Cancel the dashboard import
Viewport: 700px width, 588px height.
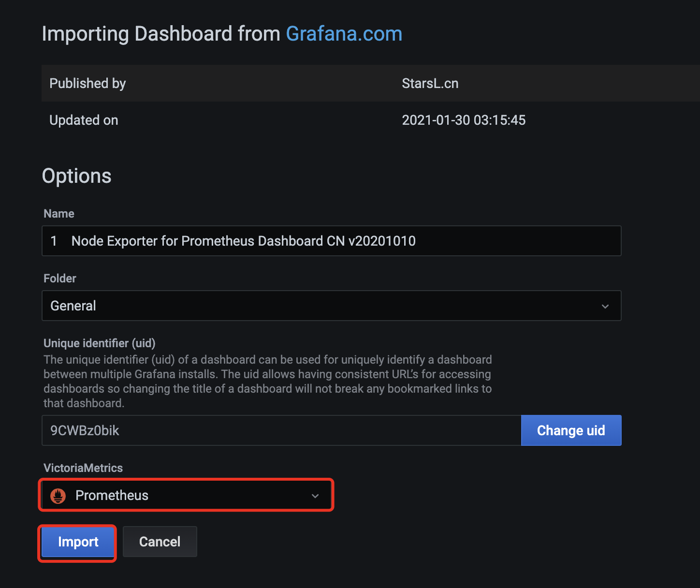click(x=160, y=542)
